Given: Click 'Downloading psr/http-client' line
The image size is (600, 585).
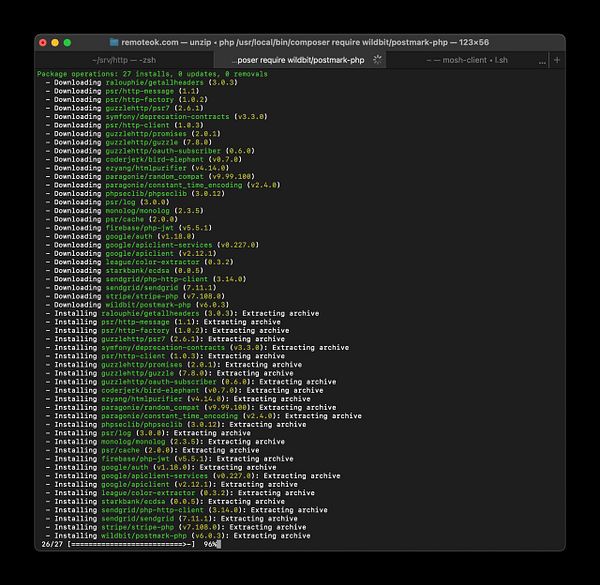Looking at the screenshot, I should click(125, 125).
